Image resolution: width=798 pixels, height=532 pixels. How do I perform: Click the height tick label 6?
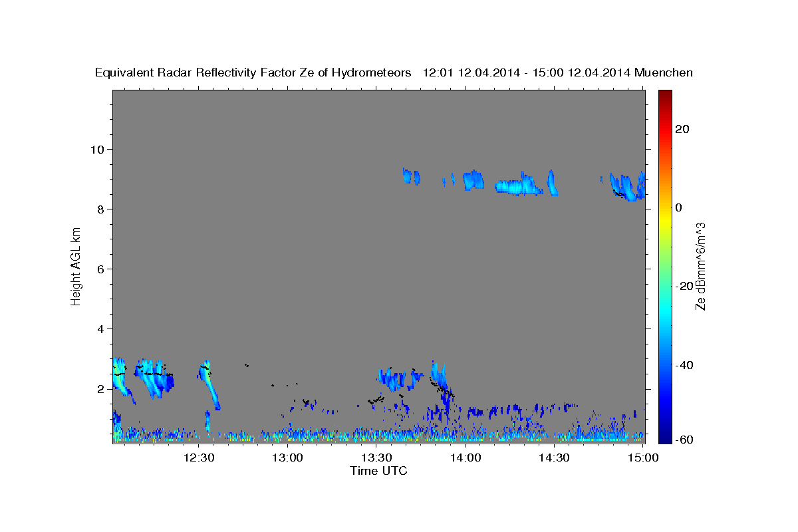pyautogui.click(x=101, y=269)
